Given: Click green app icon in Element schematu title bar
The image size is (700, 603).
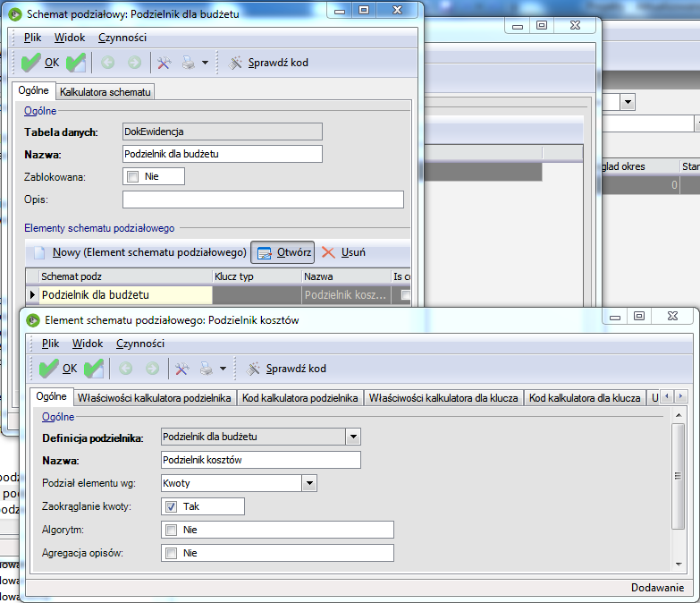Looking at the screenshot, I should [33, 320].
